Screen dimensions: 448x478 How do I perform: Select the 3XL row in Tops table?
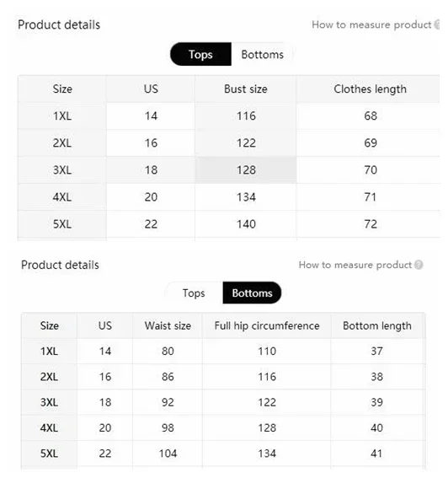[x=228, y=169]
